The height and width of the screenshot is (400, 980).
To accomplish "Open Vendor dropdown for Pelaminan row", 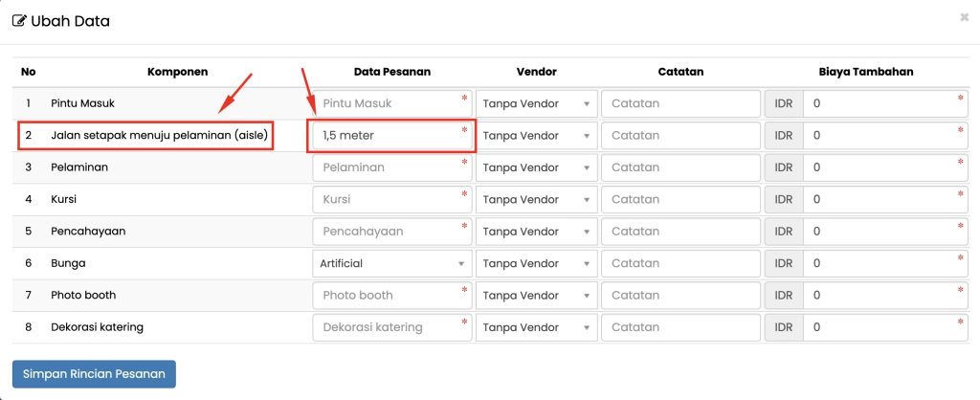I will coord(536,167).
